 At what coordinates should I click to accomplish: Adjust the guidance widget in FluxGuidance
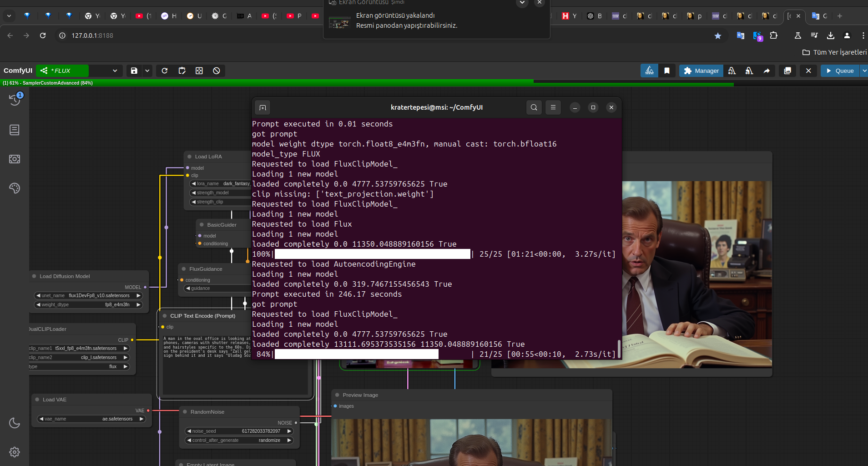coord(217,288)
